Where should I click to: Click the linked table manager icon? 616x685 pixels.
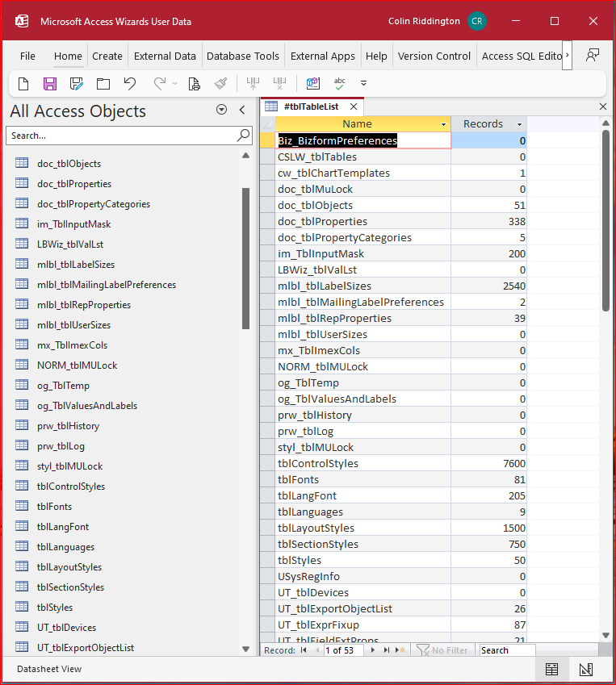(x=313, y=83)
